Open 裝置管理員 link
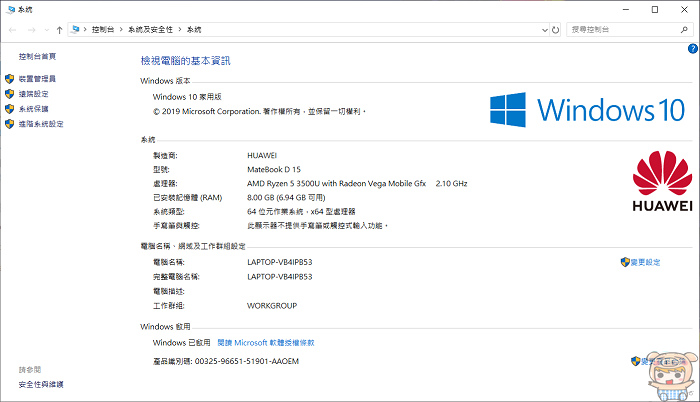This screenshot has width=700, height=402. (37, 79)
